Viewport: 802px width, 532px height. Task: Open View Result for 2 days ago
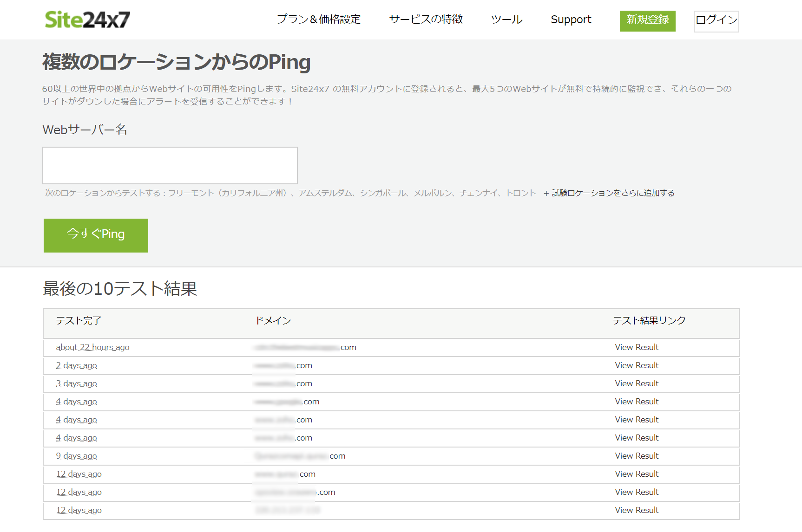point(637,365)
